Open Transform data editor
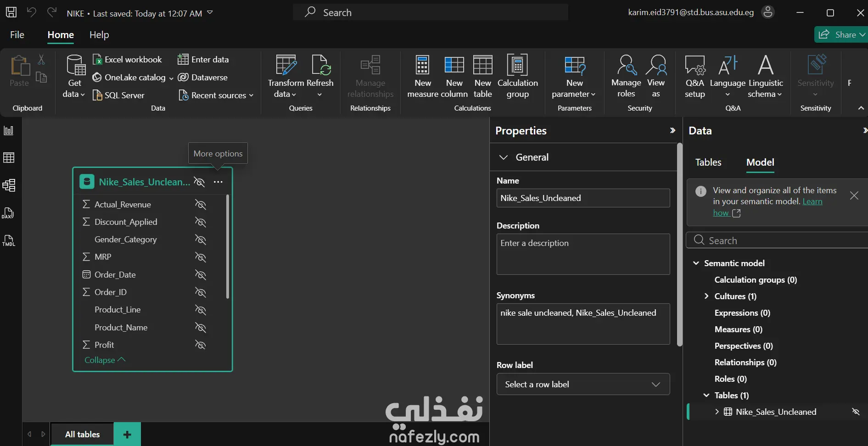 pos(286,76)
